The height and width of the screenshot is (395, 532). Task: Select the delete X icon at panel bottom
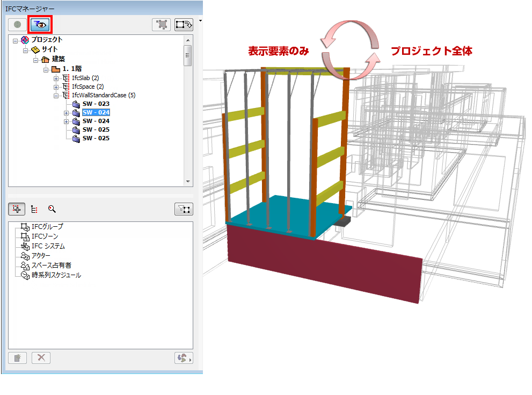[x=41, y=358]
